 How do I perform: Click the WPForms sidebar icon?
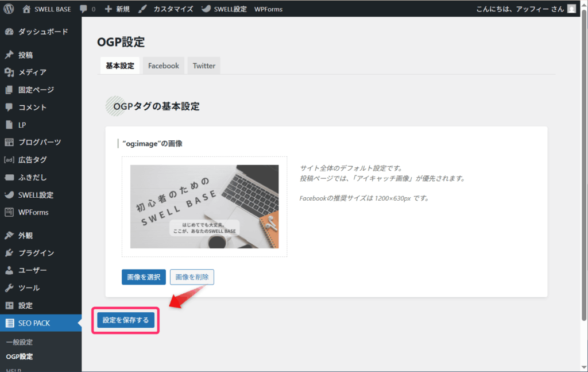click(x=9, y=212)
